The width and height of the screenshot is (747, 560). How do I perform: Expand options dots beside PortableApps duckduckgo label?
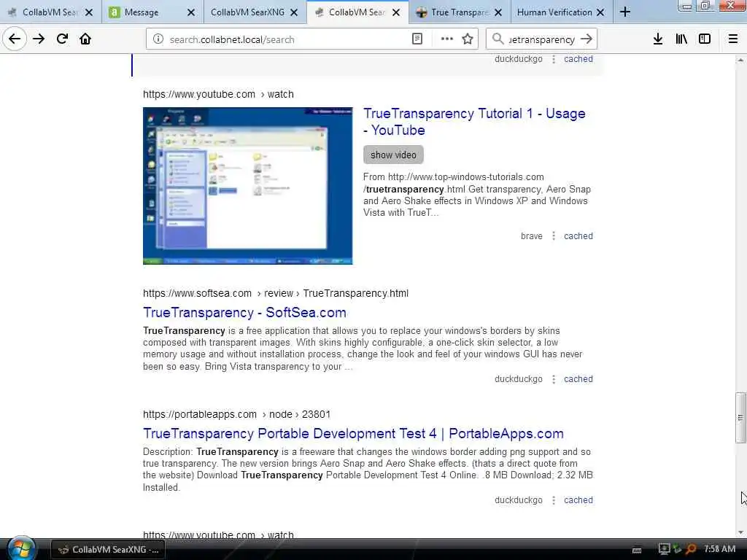[553, 500]
